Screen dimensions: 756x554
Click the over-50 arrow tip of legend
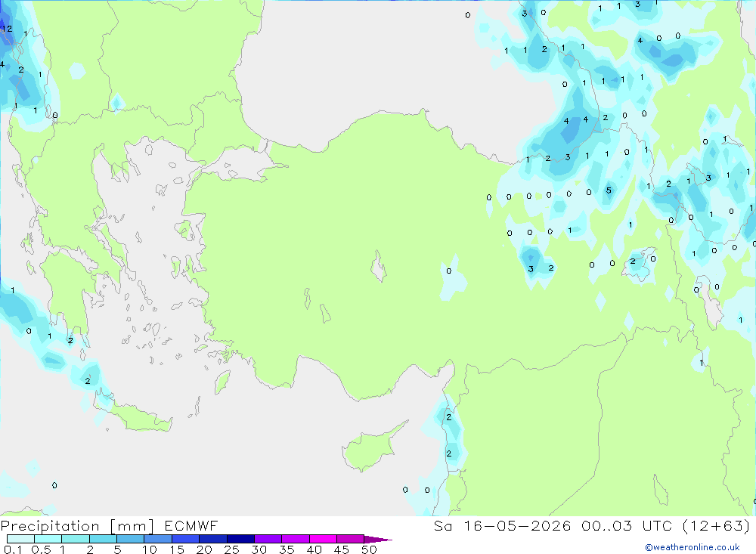(x=378, y=539)
